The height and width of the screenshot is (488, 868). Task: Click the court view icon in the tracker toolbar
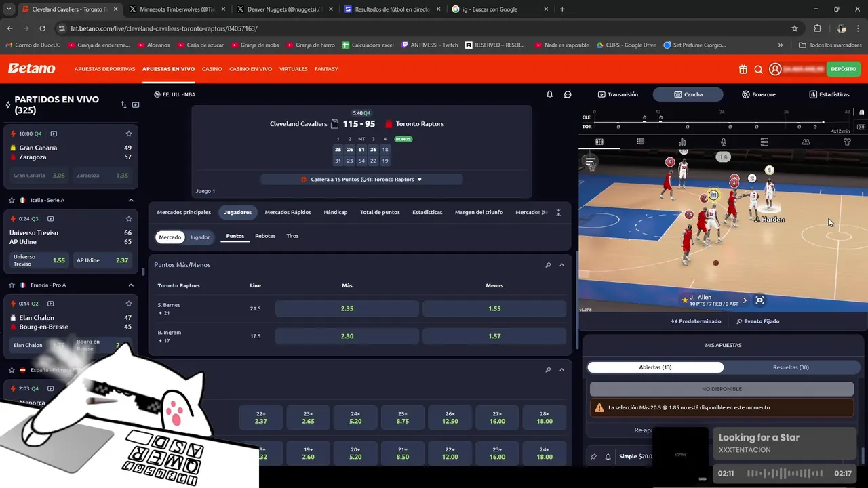tap(599, 142)
